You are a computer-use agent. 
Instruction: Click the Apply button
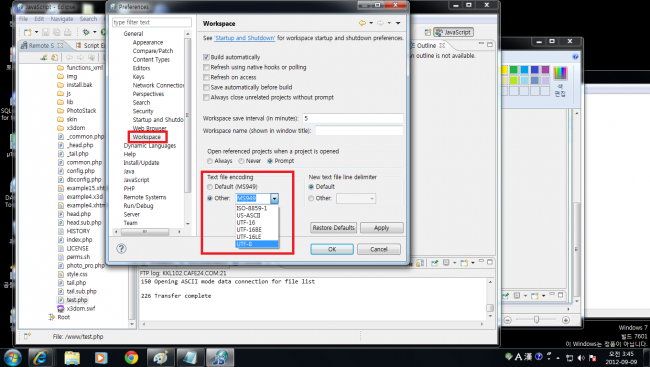381,228
